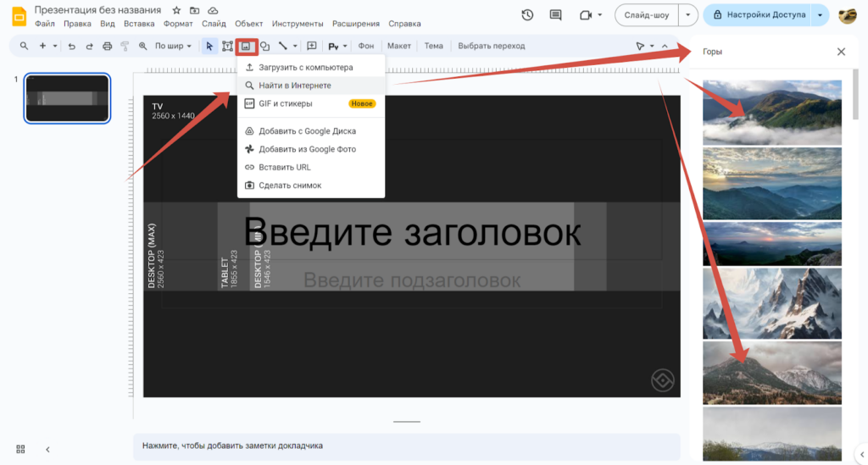
Task: Close the Горы image search panel
Action: 841,52
